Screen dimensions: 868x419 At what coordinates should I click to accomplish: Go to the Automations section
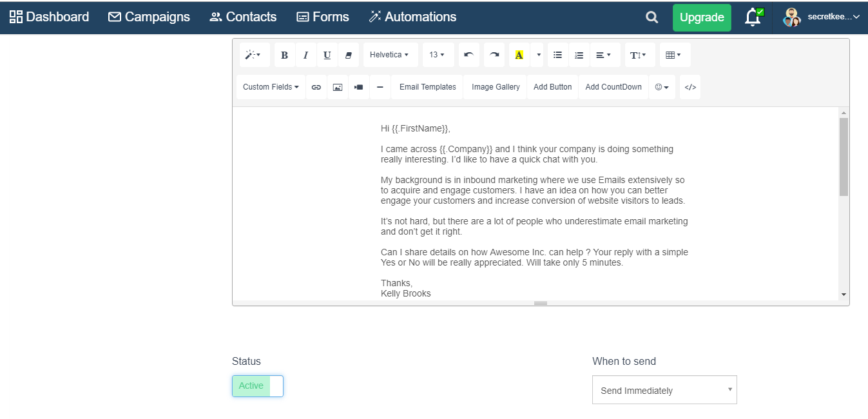pos(412,17)
